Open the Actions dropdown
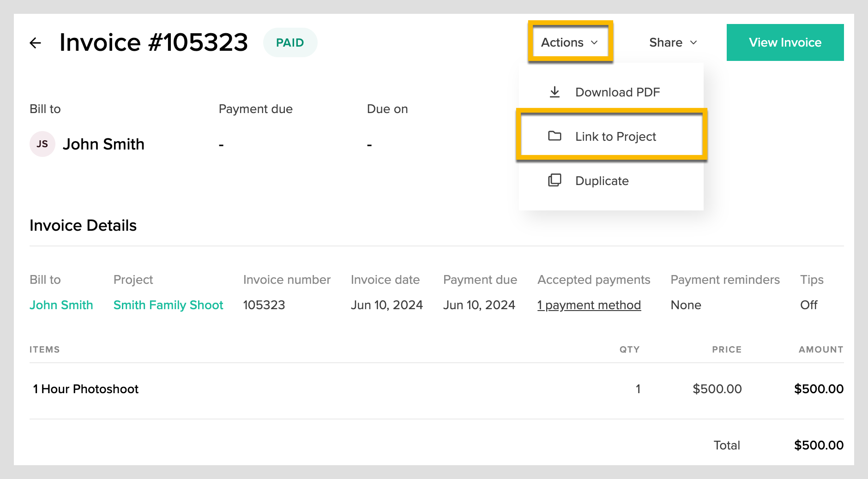Screen dimensions: 868x479 click(x=570, y=42)
